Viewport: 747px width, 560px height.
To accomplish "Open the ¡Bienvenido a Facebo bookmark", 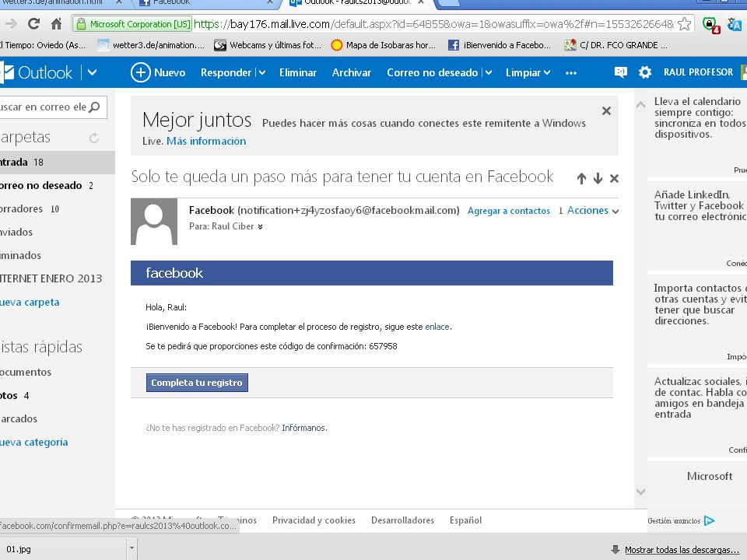I will (500, 45).
